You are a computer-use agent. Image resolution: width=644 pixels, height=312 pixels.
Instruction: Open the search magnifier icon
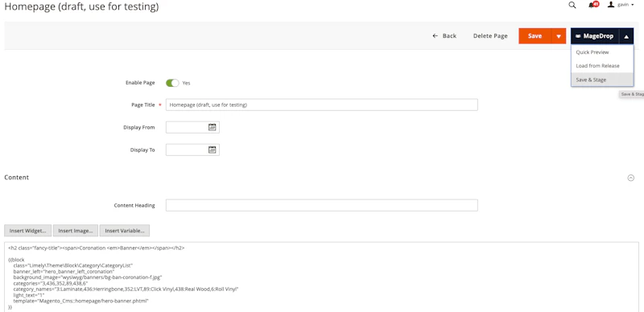click(572, 5)
